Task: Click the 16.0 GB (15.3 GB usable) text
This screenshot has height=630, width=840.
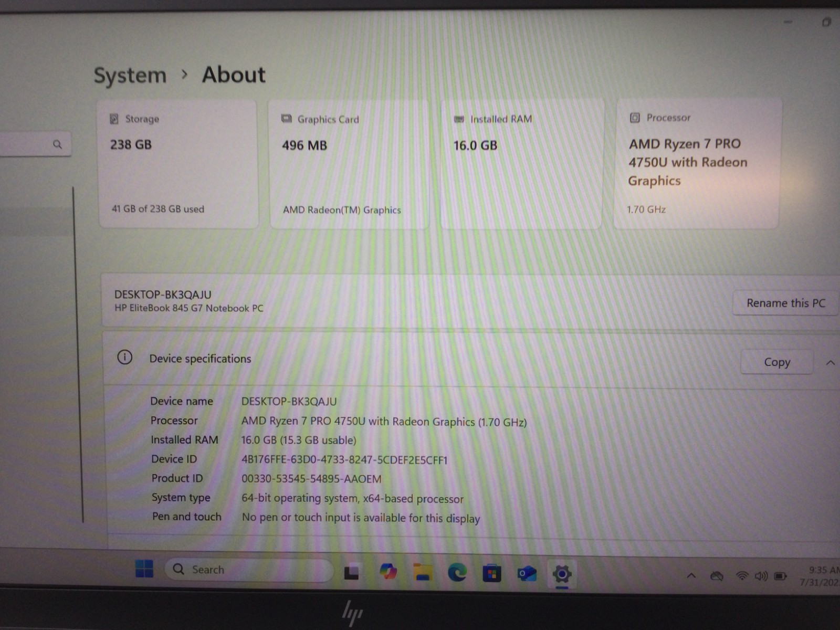Action: pyautogui.click(x=299, y=440)
